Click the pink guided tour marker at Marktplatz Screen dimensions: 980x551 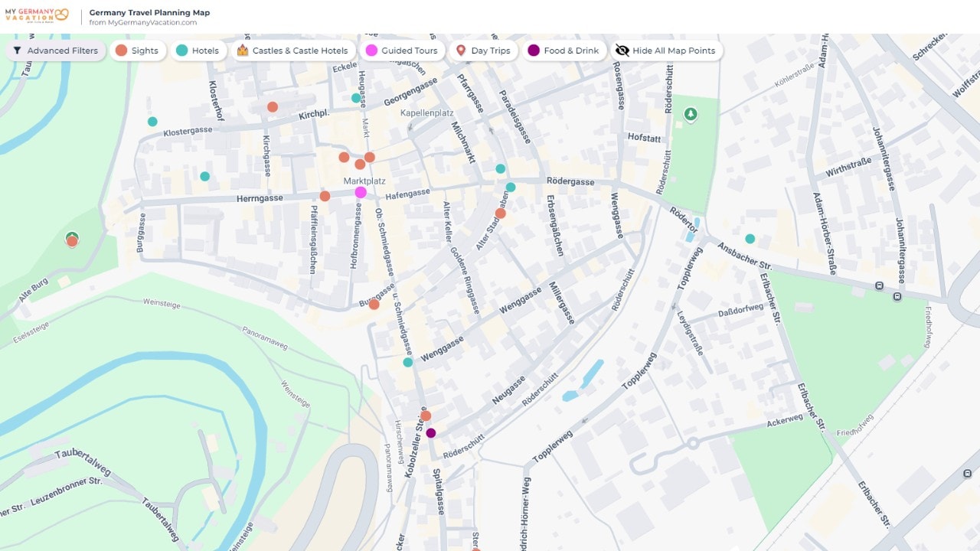[361, 192]
